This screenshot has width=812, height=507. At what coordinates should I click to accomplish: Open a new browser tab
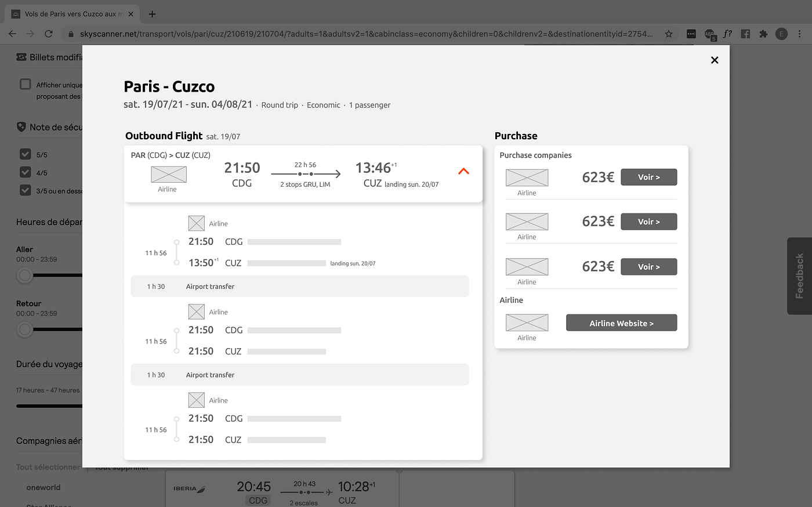point(152,14)
